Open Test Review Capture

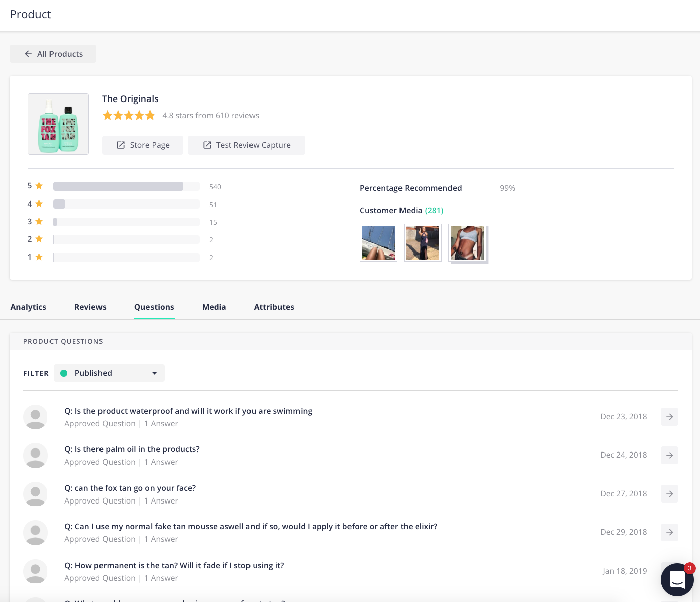246,145
